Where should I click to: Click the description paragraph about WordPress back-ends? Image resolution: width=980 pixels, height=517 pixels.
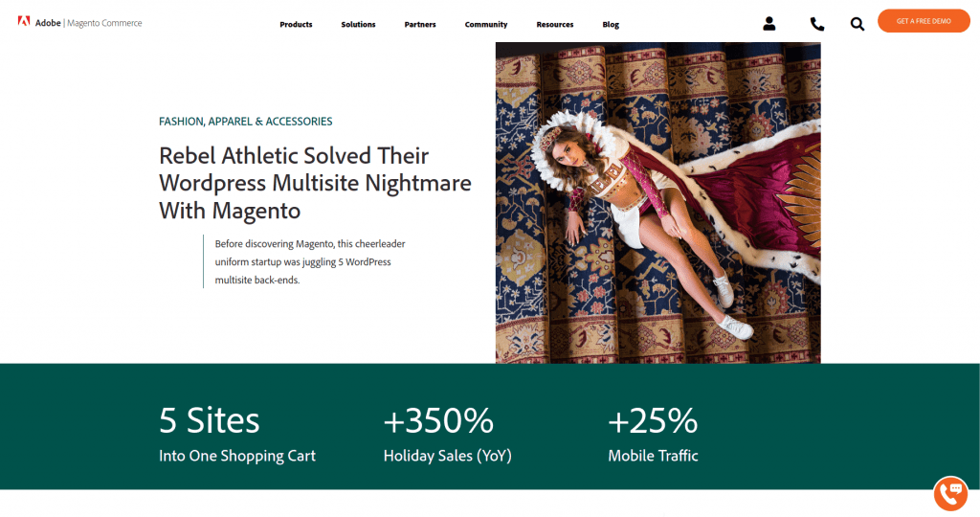tap(310, 262)
